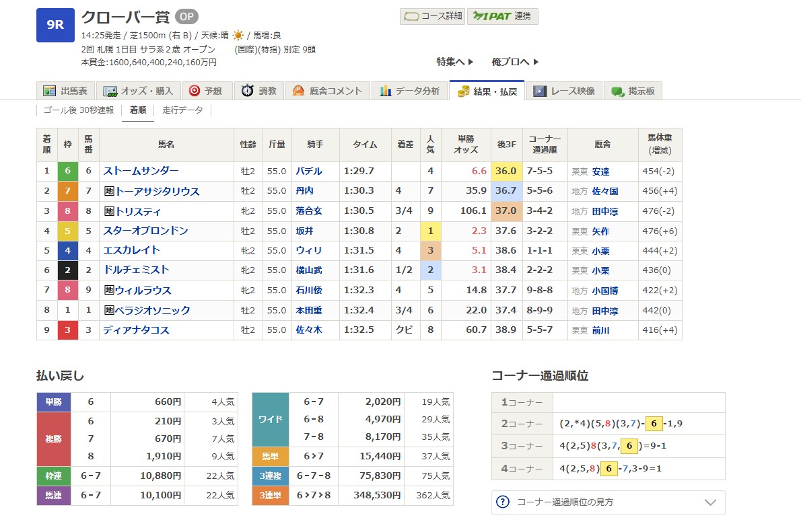Open jockey 本田重's profile
This screenshot has width=801, height=532.
pos(308,310)
